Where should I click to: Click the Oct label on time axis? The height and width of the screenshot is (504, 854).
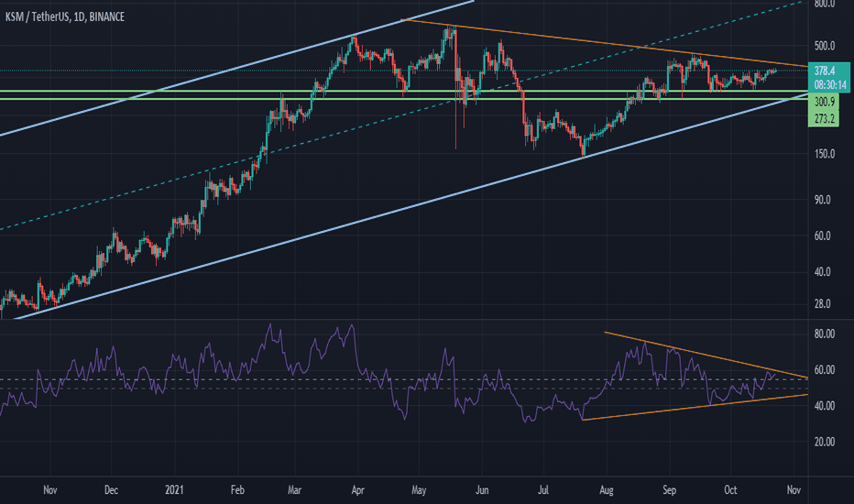click(x=730, y=490)
